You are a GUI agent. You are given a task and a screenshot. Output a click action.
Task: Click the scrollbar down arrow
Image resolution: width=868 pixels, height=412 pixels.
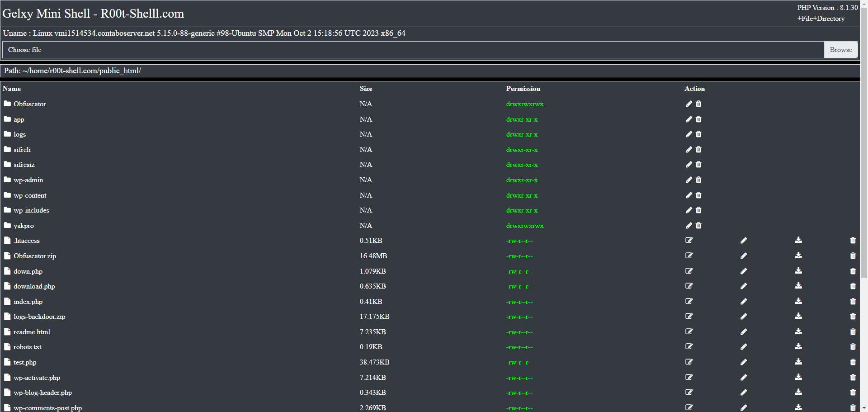pyautogui.click(x=864, y=408)
